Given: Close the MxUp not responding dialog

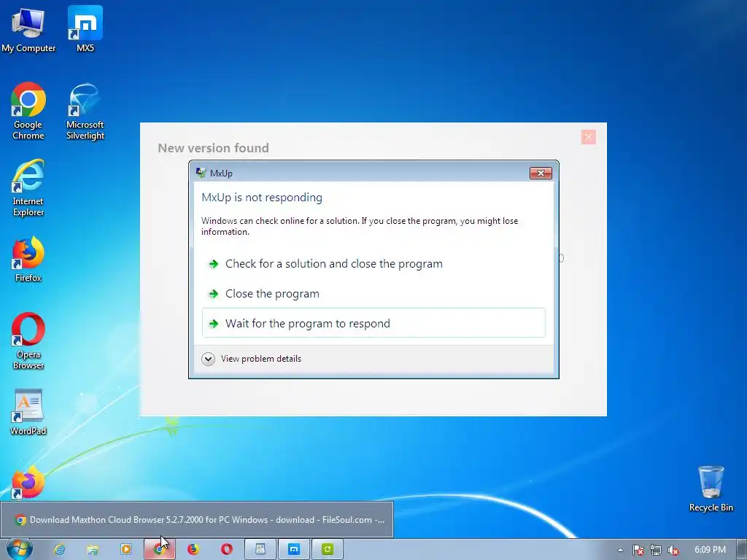Looking at the screenshot, I should tap(541, 173).
